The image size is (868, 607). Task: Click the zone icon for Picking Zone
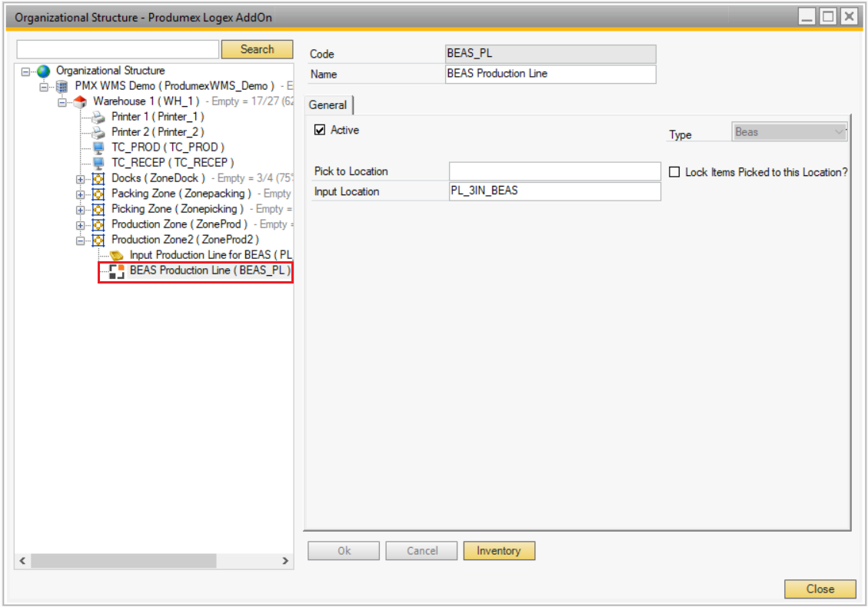point(98,210)
